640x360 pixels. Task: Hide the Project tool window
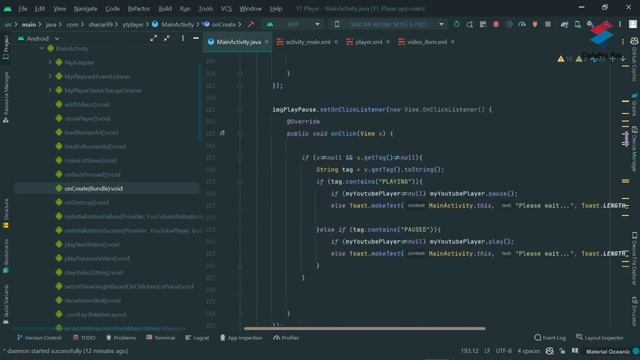(x=196, y=38)
